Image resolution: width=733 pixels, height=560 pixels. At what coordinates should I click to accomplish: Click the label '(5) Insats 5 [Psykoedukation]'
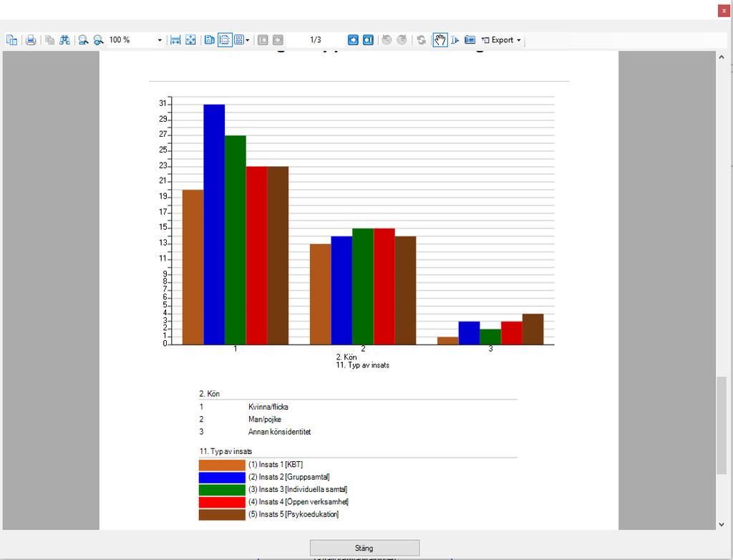(293, 514)
